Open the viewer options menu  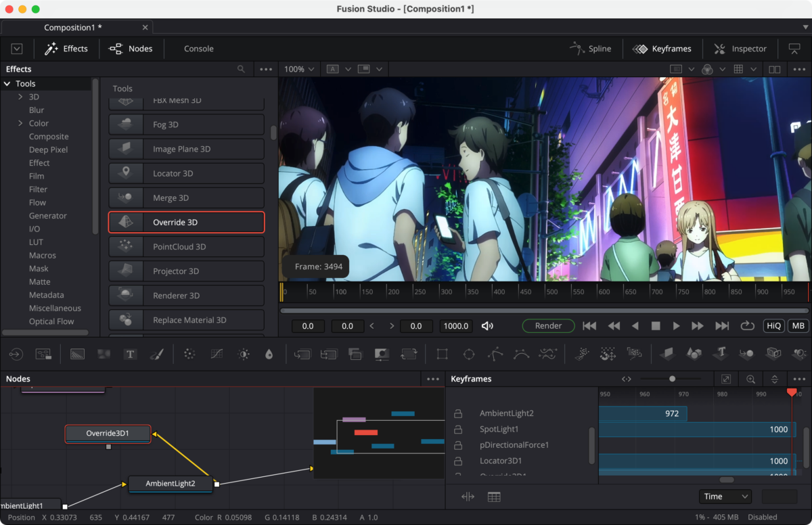pos(799,69)
